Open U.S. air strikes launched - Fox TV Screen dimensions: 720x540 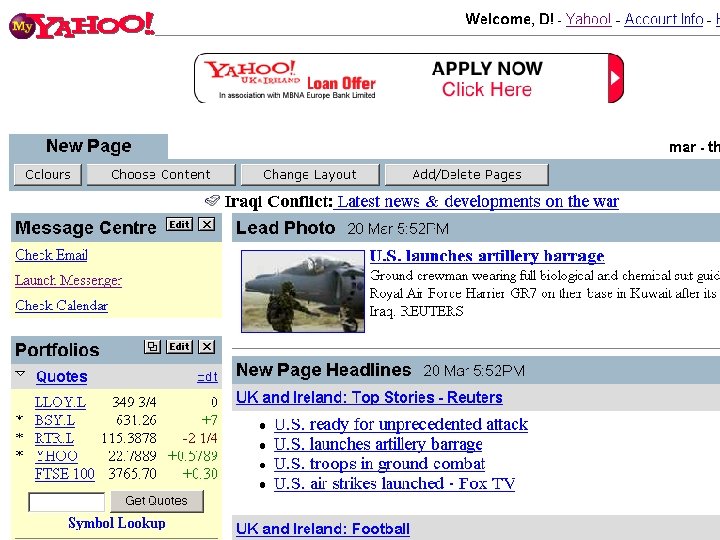tap(394, 484)
